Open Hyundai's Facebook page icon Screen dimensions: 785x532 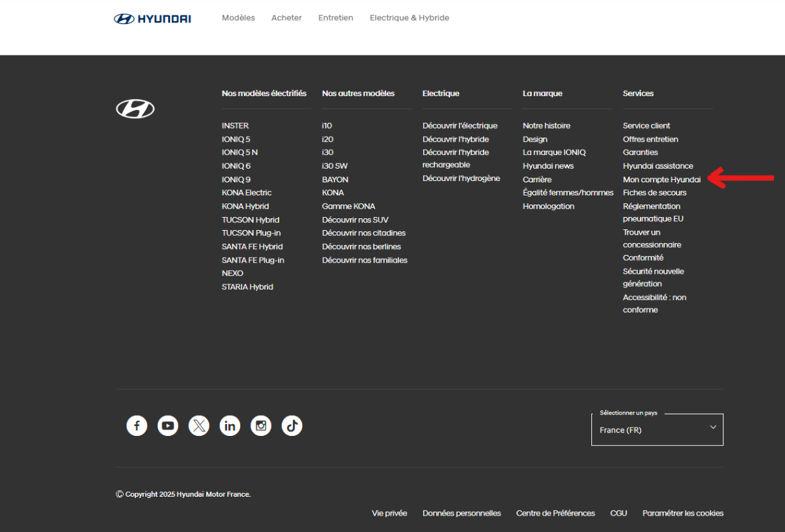click(x=137, y=426)
